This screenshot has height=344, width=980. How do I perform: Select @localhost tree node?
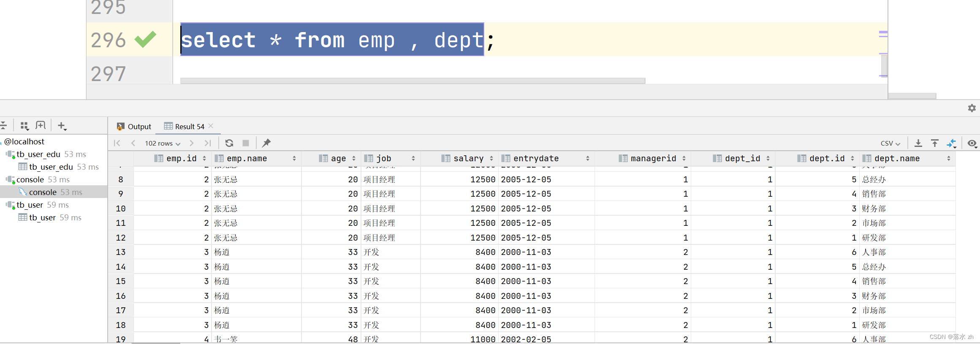(x=24, y=141)
